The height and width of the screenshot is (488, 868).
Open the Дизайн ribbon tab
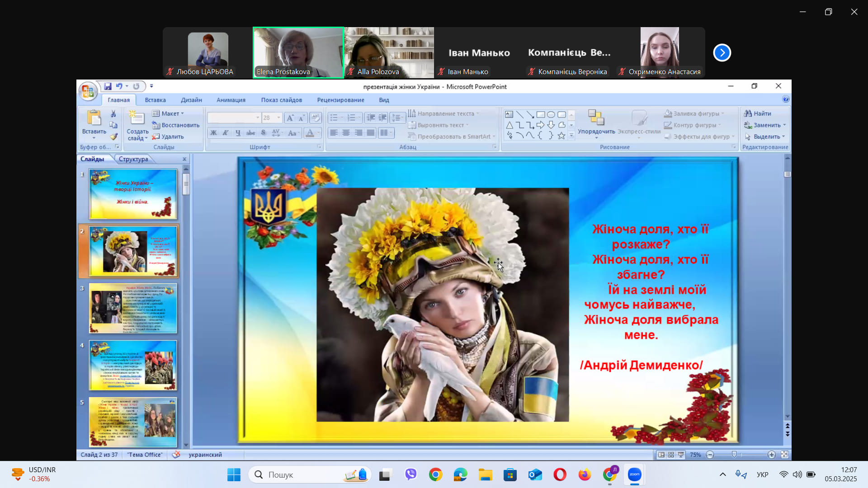point(191,100)
